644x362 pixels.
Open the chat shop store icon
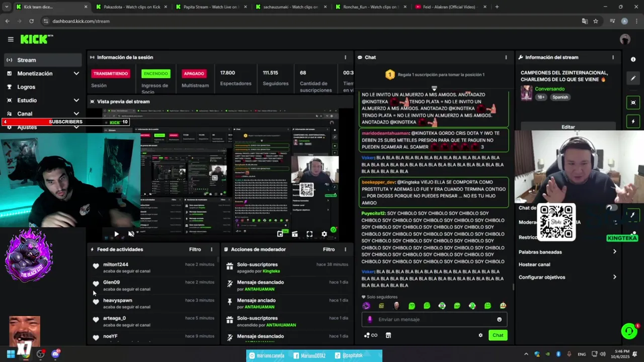(x=388, y=335)
